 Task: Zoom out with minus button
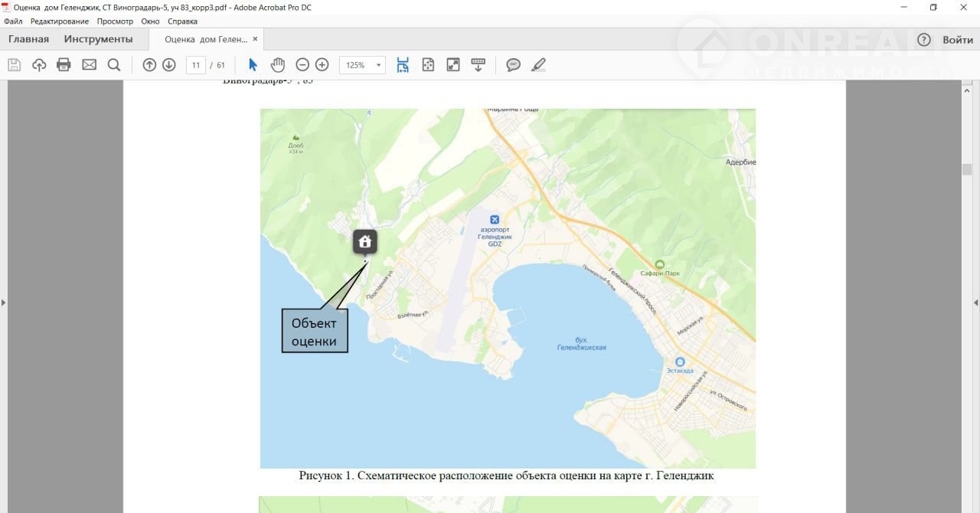click(302, 65)
